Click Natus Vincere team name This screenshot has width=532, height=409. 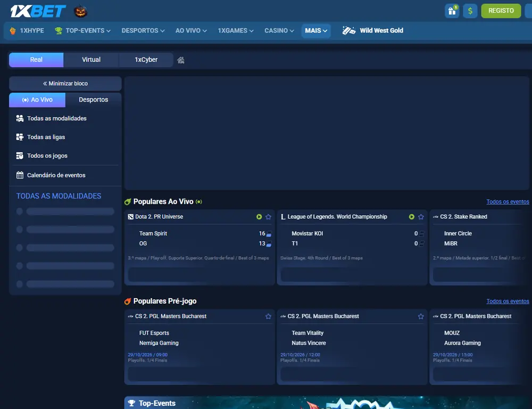pos(309,343)
